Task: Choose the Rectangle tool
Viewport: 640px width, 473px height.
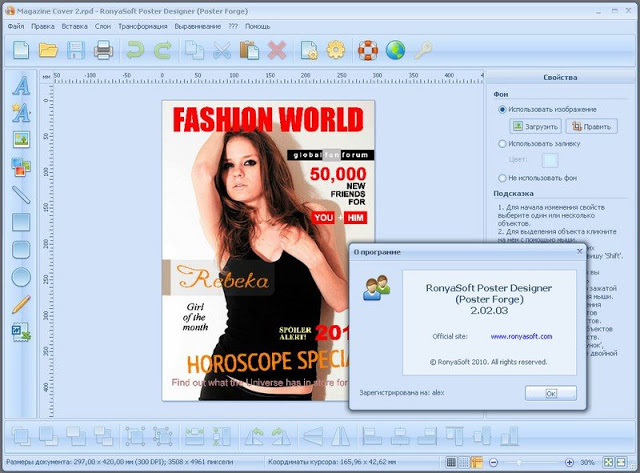Action: [21, 222]
